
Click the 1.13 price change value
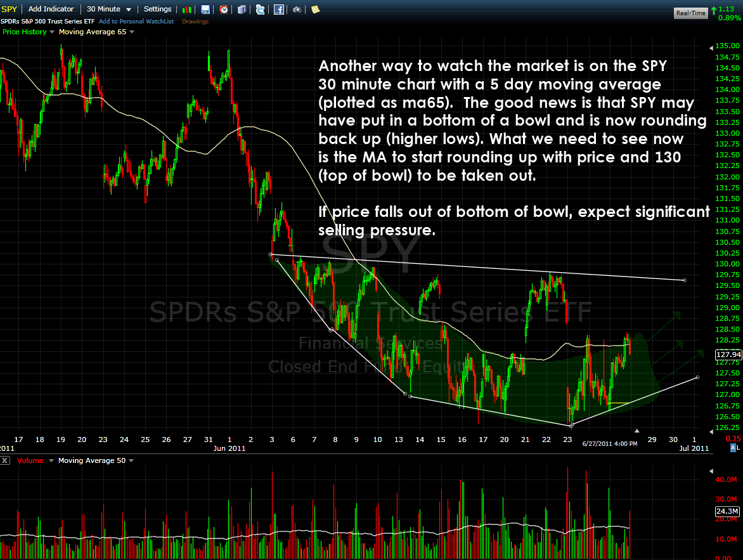pos(727,9)
